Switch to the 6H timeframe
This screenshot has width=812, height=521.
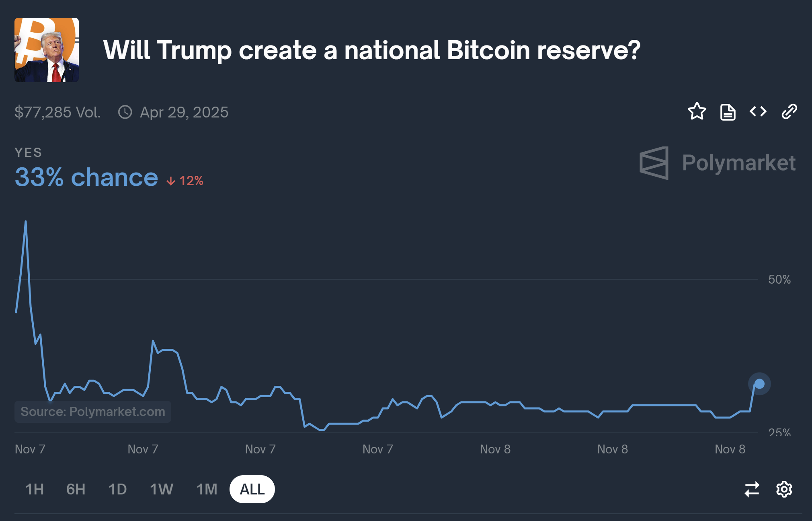pos(75,489)
